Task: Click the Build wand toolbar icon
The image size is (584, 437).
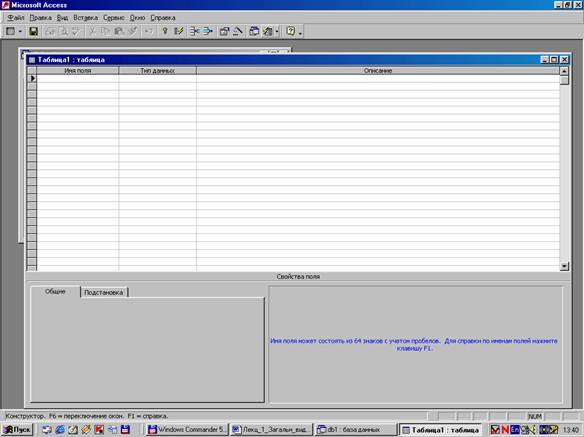Action: (x=238, y=31)
